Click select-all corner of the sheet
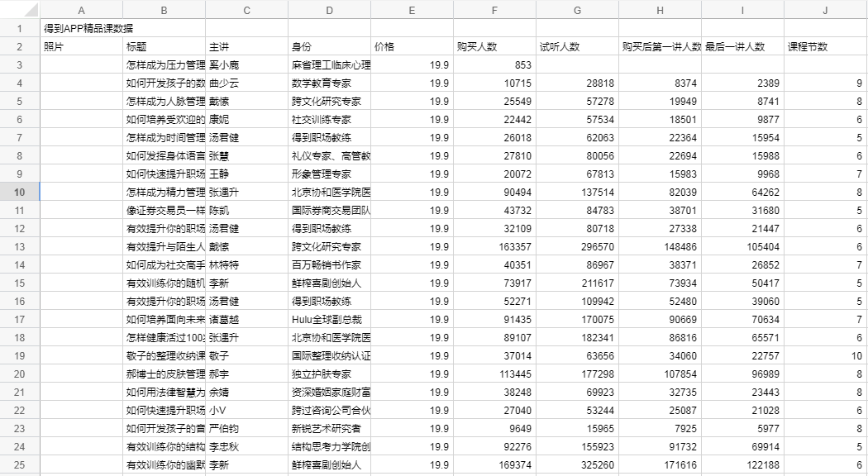This screenshot has width=868, height=476. click(x=19, y=10)
